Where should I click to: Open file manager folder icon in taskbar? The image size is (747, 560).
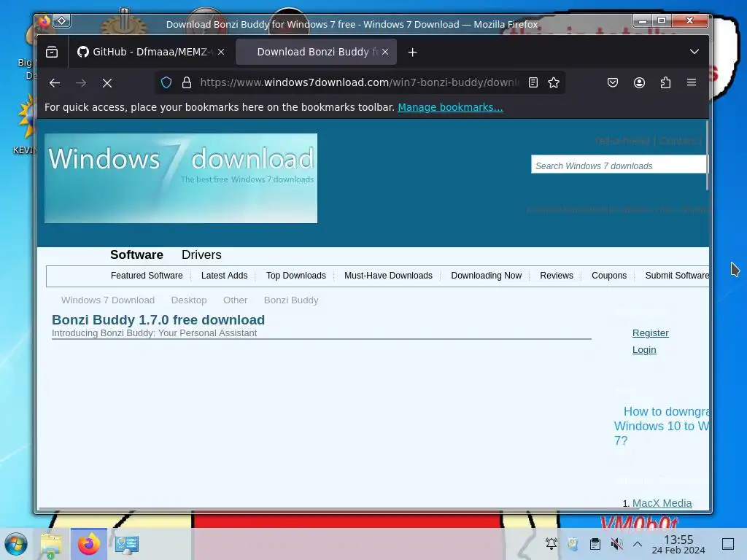point(51,544)
